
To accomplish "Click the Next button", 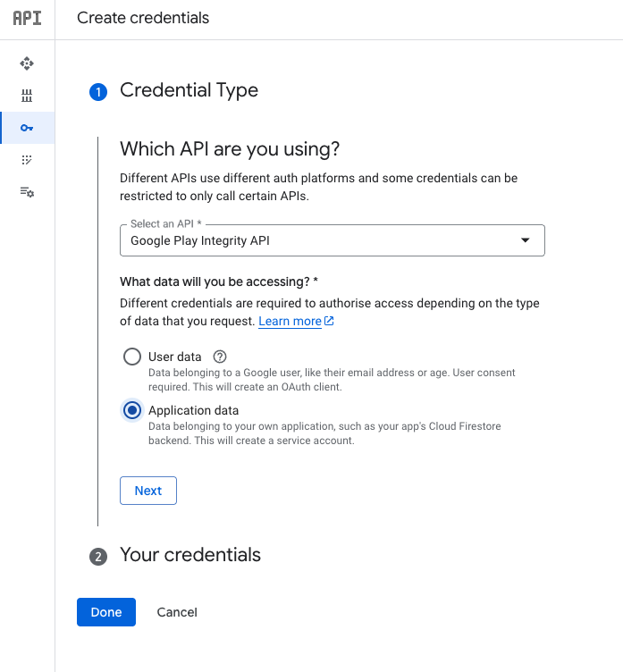I will pos(148,491).
